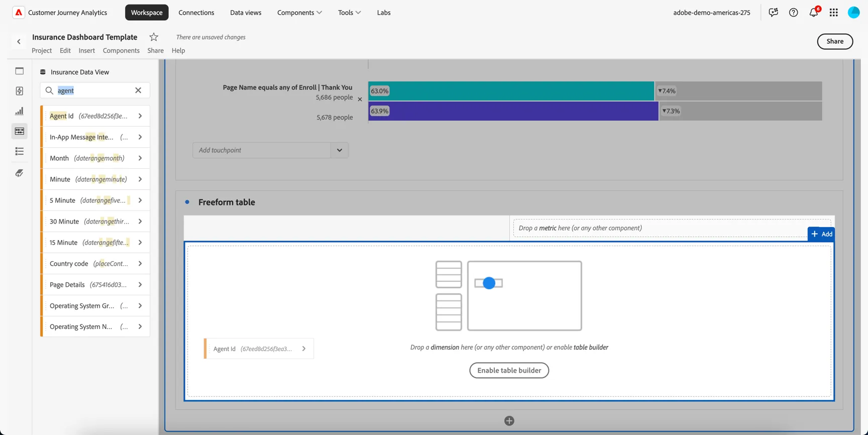Expand the Page Details component
This screenshot has height=435, width=868.
(x=140, y=285)
